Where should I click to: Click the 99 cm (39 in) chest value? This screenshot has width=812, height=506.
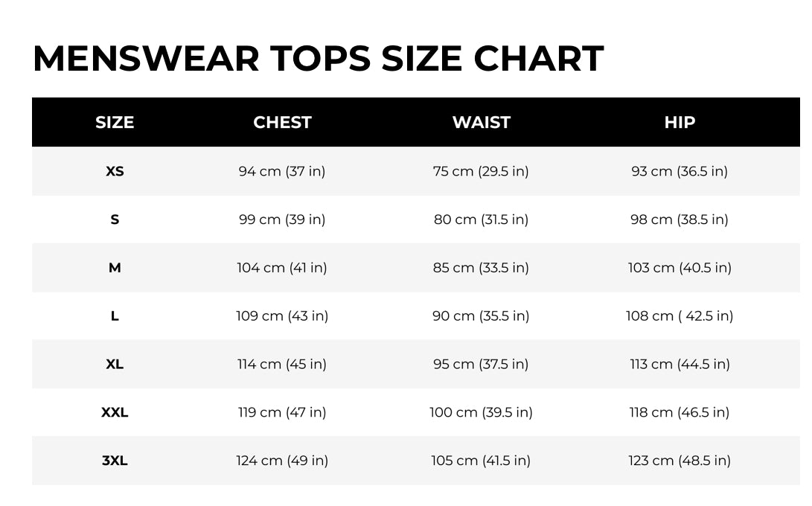point(282,220)
